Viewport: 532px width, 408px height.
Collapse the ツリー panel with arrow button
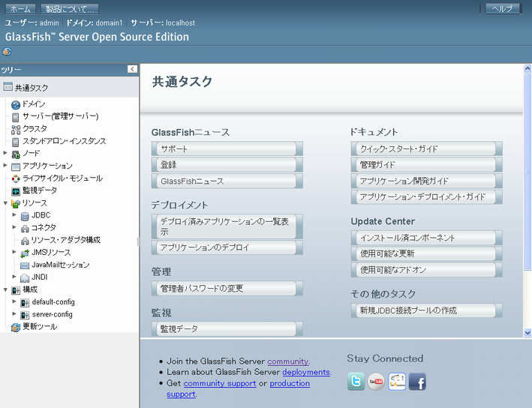(x=132, y=69)
